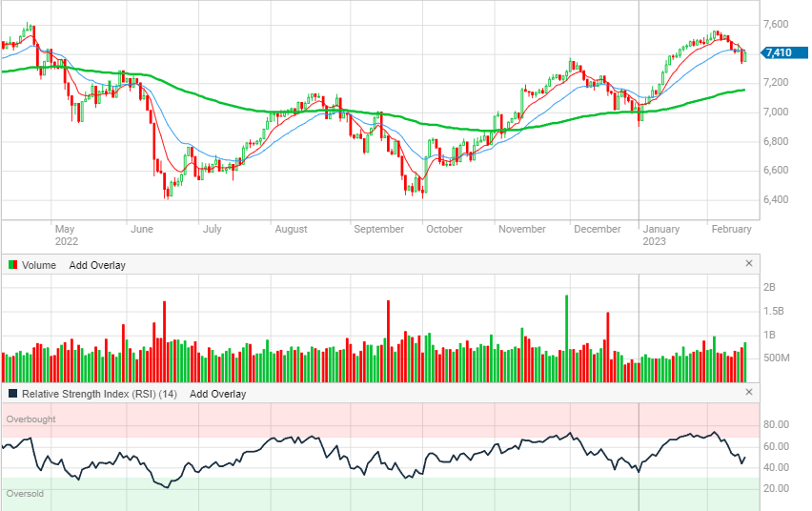Click the Oversold zone label
The image size is (812, 511).
(x=25, y=494)
